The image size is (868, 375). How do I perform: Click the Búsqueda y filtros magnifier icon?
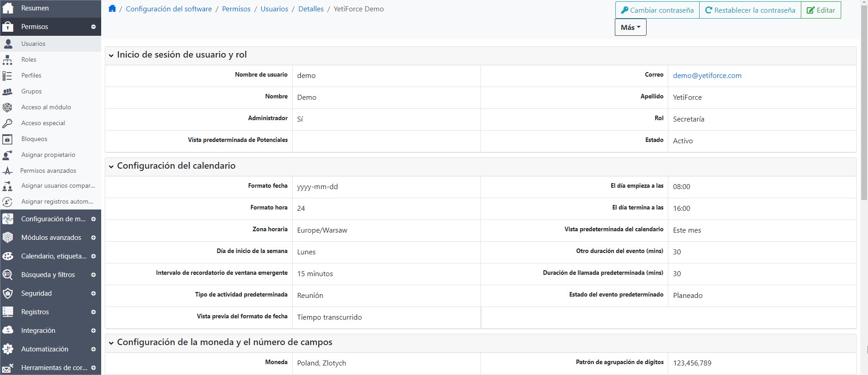point(8,274)
